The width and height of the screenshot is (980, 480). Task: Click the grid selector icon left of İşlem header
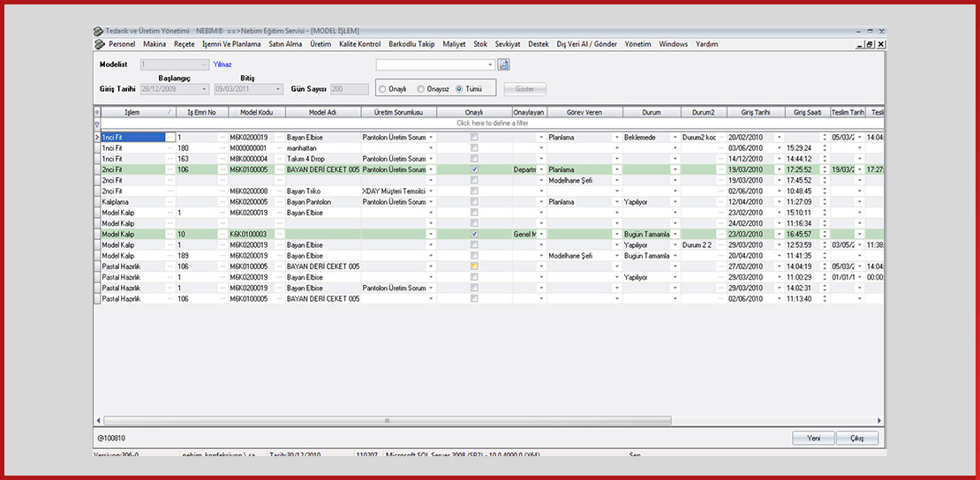coord(97,113)
